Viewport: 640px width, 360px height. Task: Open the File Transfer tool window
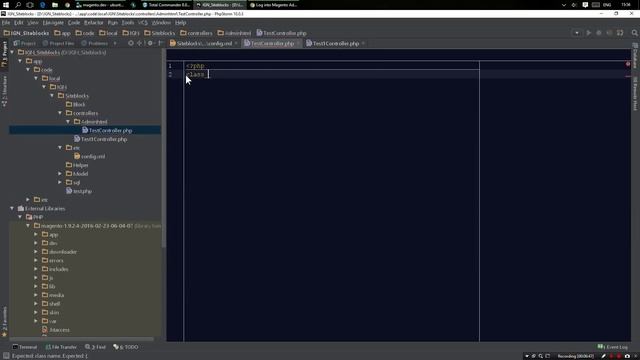click(61, 347)
